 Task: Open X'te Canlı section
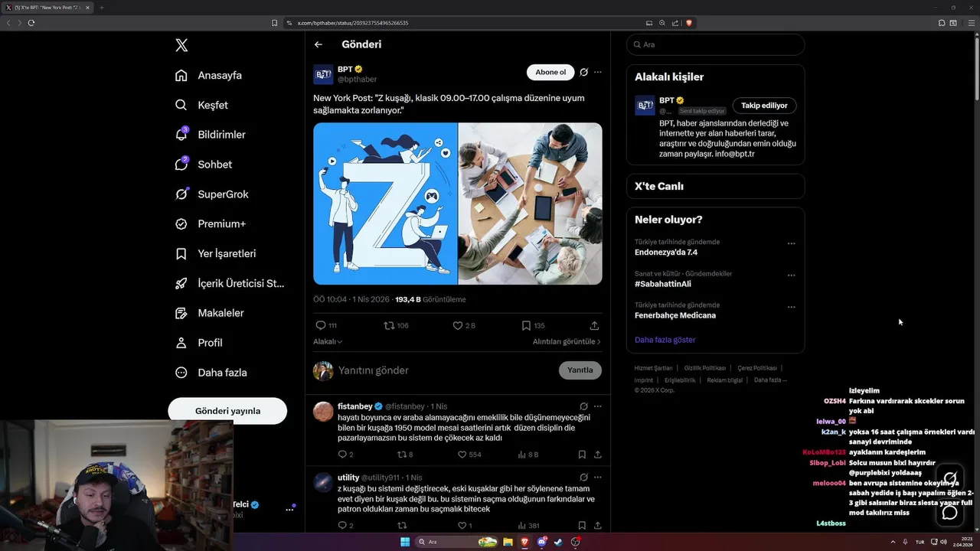[715, 186]
